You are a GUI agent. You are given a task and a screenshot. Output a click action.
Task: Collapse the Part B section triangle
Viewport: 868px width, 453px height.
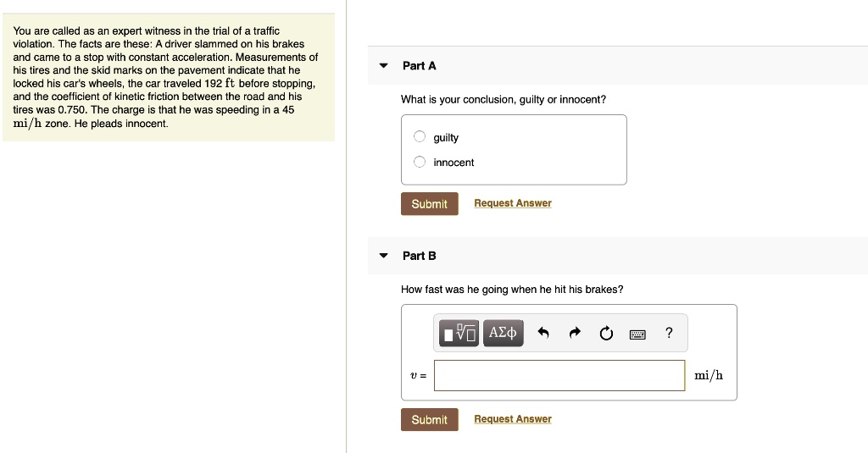[383, 256]
